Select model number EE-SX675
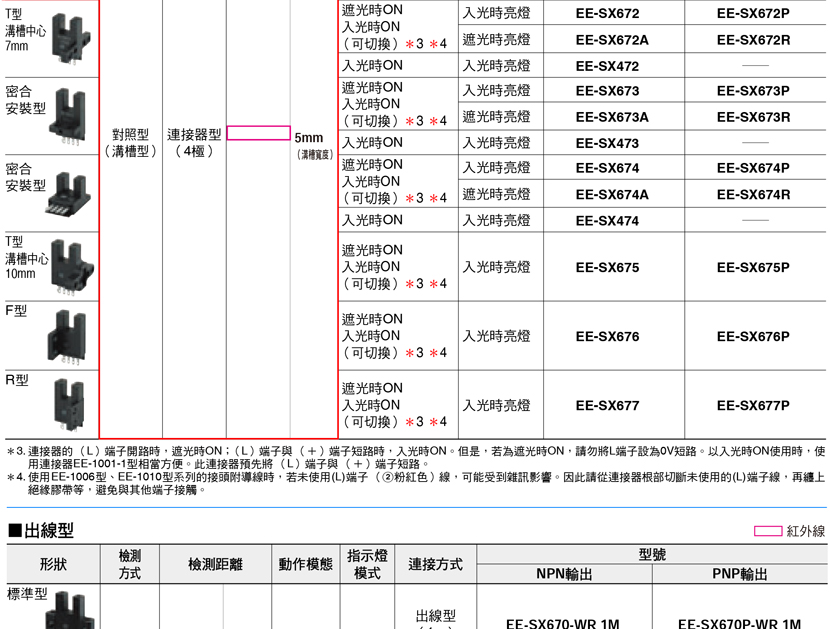 (607, 267)
